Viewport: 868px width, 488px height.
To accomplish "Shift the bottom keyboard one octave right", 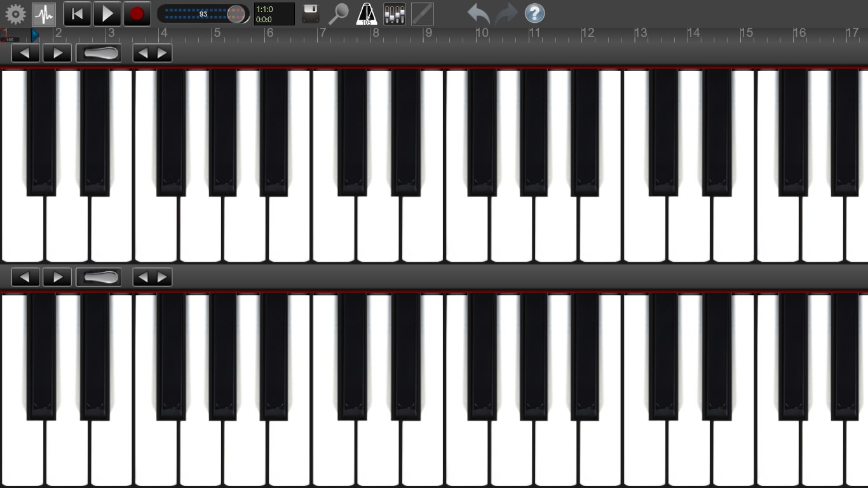I will tap(58, 276).
